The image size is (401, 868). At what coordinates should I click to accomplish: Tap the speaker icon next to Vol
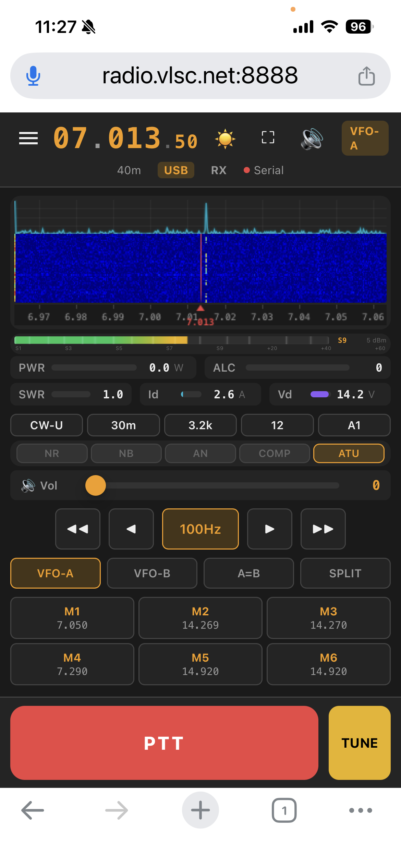[x=28, y=485]
